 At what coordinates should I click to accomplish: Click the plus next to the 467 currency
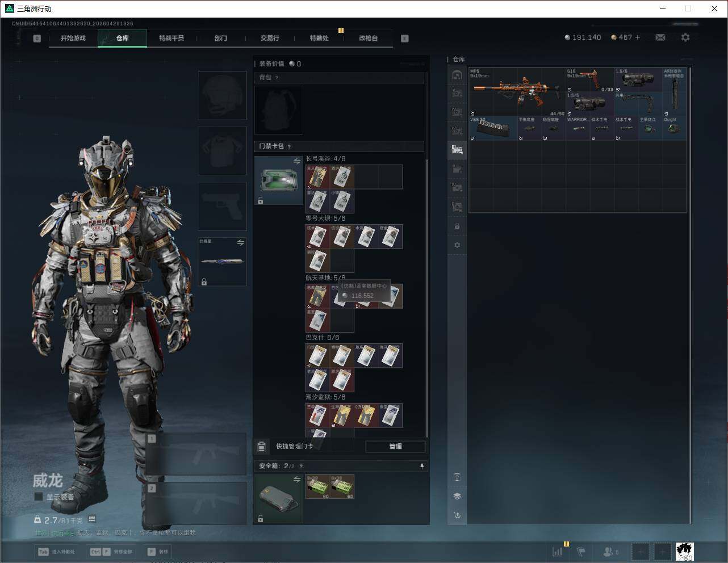pos(638,37)
